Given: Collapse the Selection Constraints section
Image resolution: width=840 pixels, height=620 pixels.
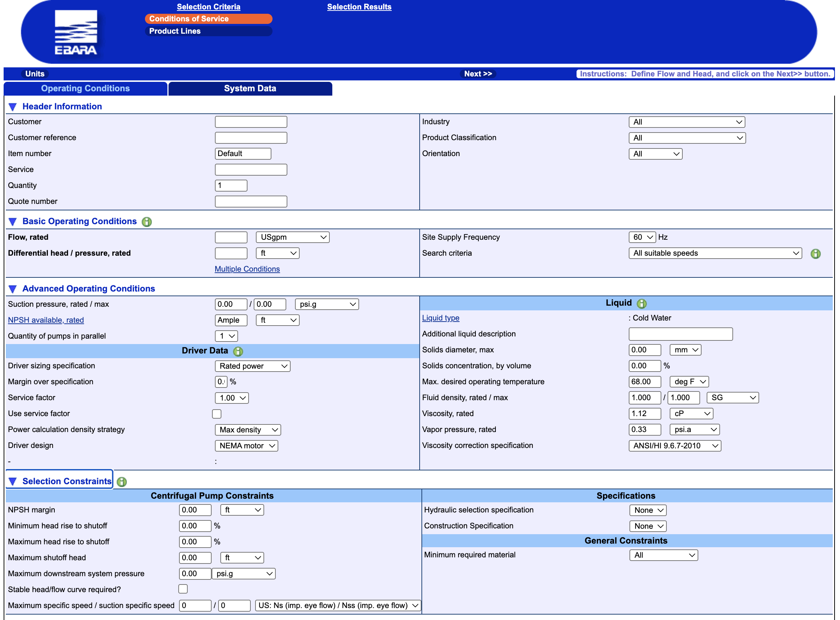Looking at the screenshot, I should (x=12, y=482).
